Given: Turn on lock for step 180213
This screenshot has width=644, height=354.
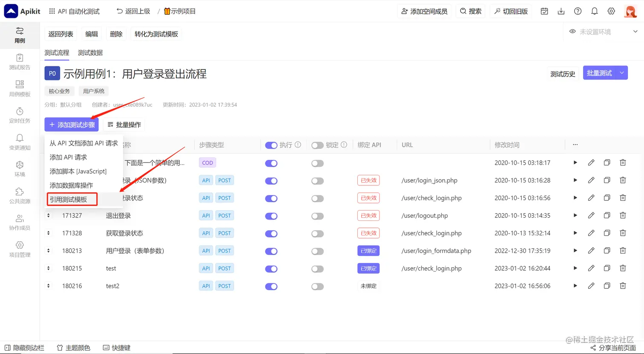Looking at the screenshot, I should [317, 251].
